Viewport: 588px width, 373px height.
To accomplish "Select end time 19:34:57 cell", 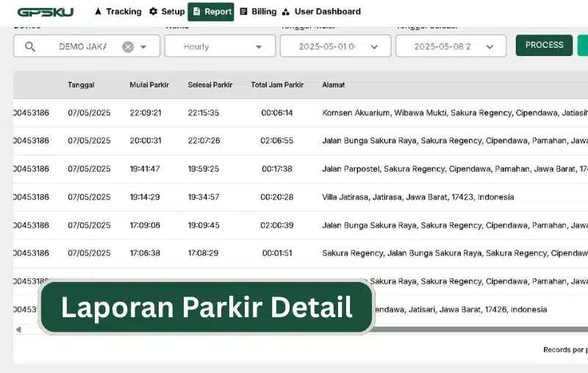I will 204,197.
